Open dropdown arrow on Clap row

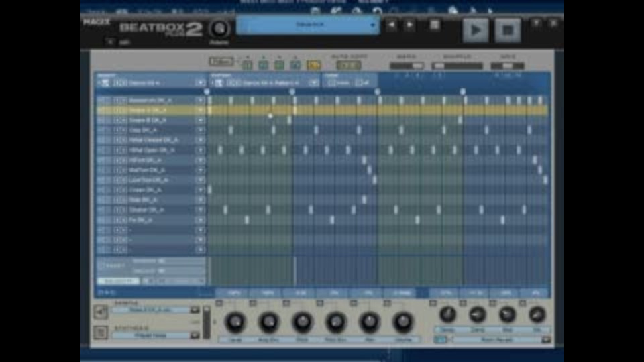click(x=201, y=130)
